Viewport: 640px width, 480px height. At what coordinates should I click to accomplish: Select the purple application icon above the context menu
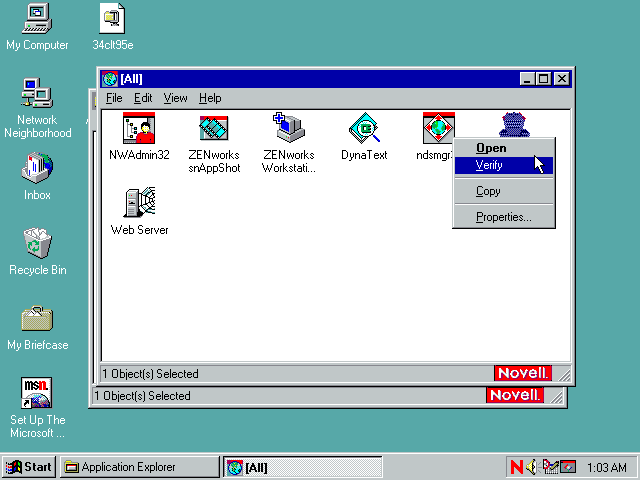514,124
